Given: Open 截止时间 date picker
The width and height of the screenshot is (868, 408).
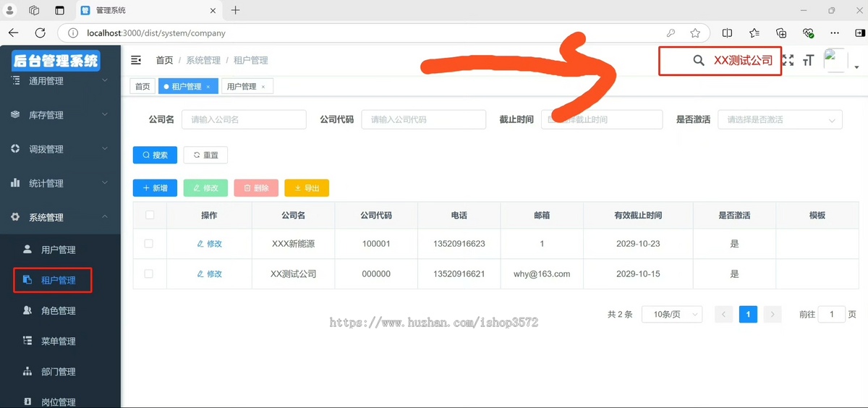Looking at the screenshot, I should tap(602, 119).
